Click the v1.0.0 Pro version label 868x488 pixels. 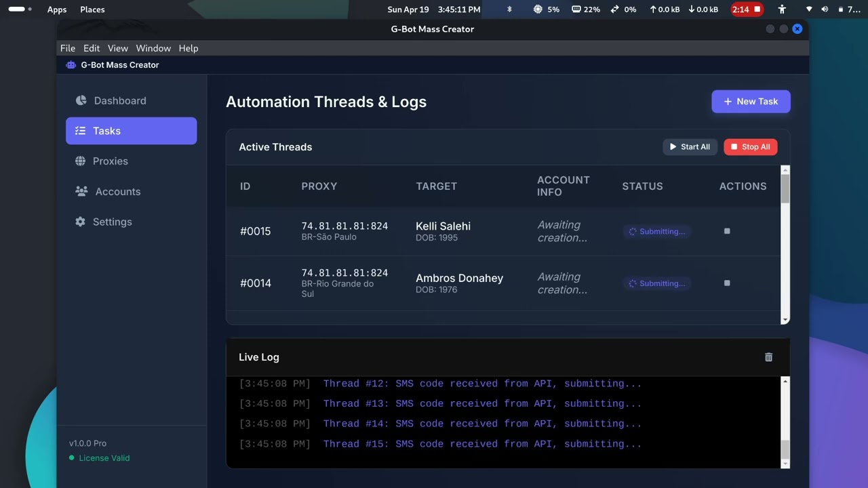(87, 443)
